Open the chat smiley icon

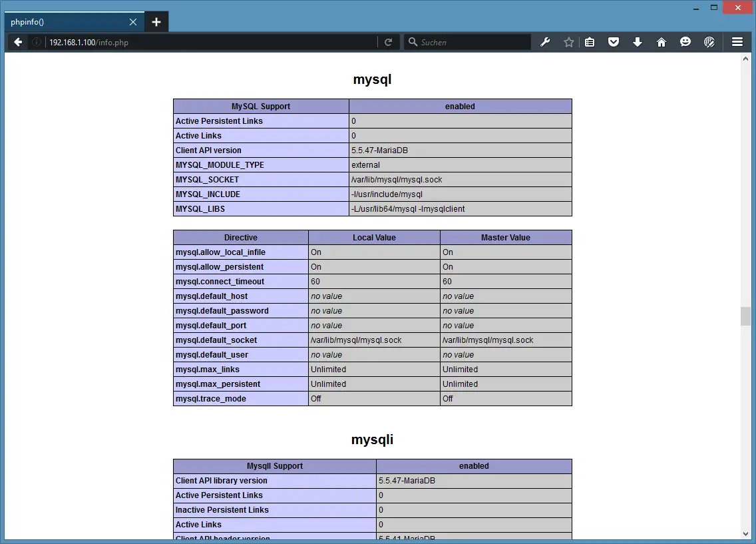[x=685, y=43]
